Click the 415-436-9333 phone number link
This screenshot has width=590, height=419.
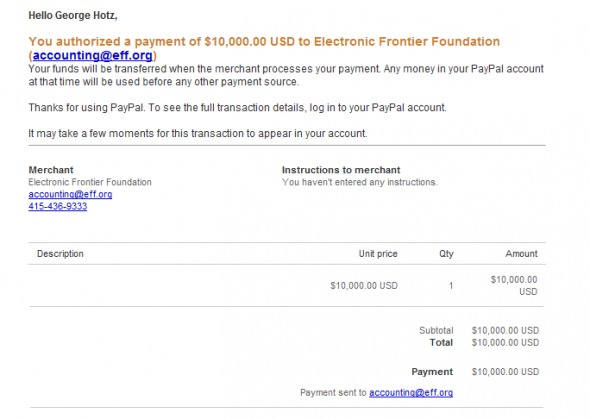click(58, 206)
